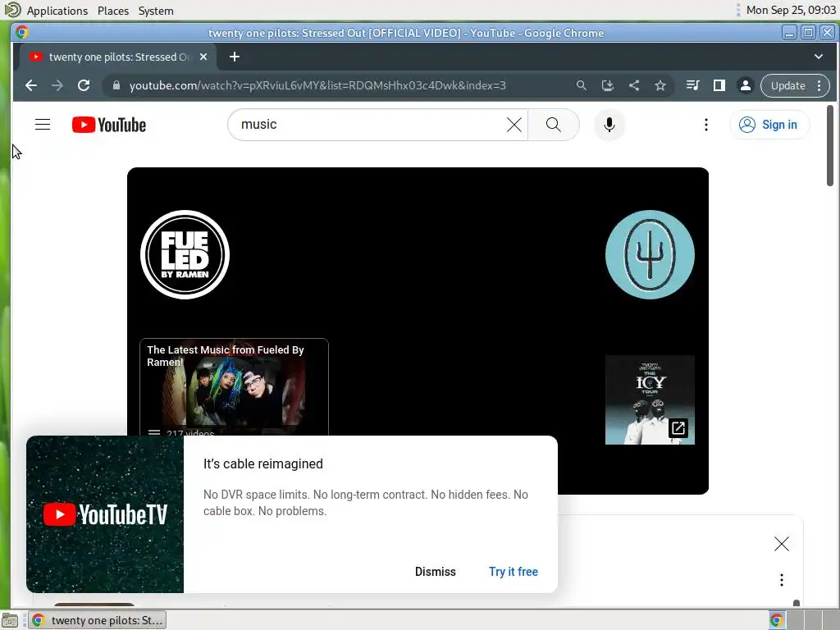Click Chrome icon in system tray

tap(776, 620)
